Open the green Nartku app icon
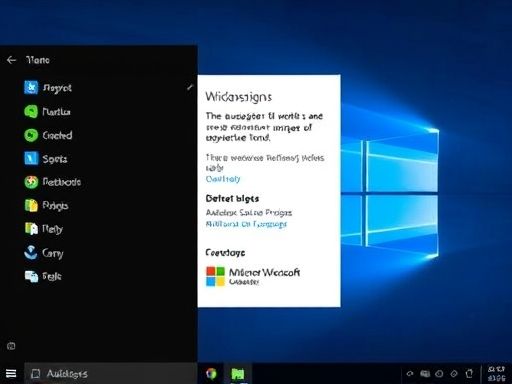 tap(31, 111)
